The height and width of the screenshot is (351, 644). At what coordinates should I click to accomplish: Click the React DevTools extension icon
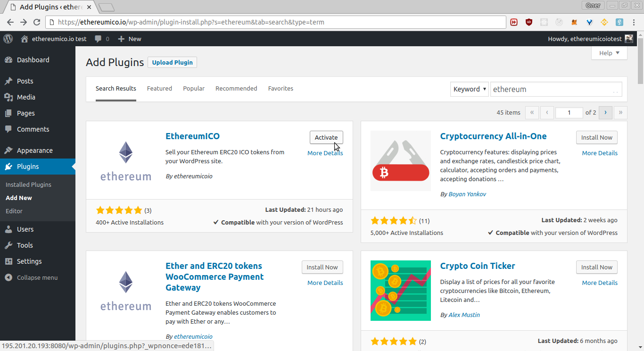tap(544, 22)
